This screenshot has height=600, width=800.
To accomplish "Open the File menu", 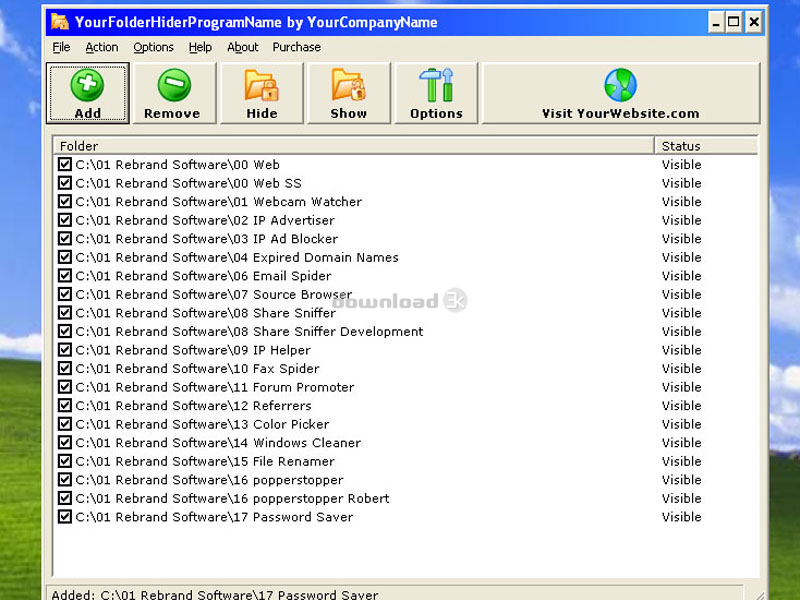I will pos(61,47).
